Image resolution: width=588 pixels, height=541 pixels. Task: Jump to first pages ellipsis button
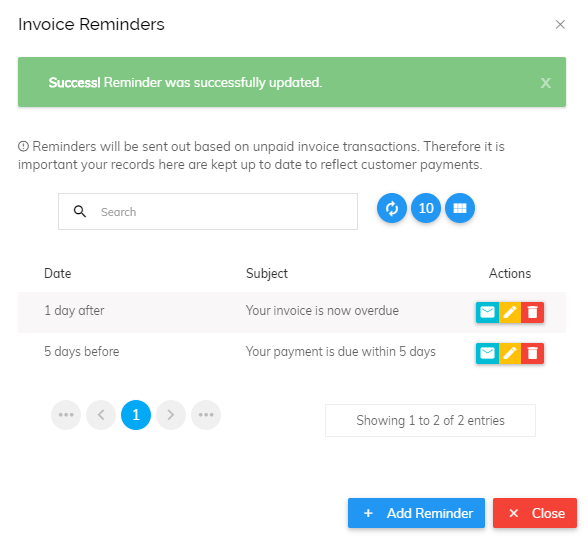pos(66,415)
